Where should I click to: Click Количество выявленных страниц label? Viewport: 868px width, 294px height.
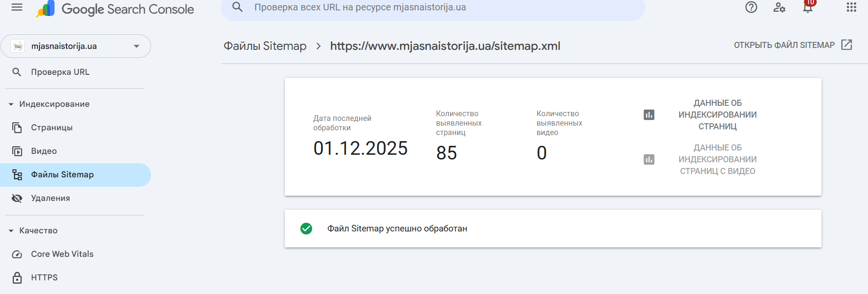coord(459,123)
